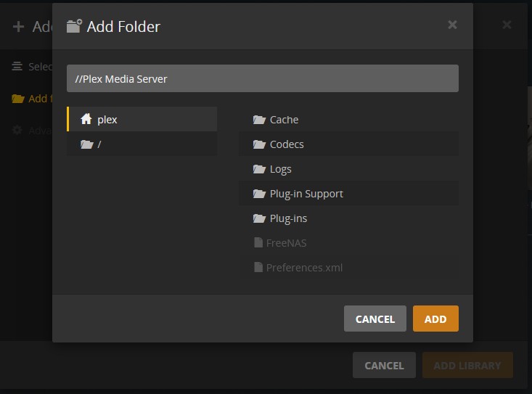The height and width of the screenshot is (394, 532).
Task: Click the FreeNAS file icon
Action: [x=258, y=242]
